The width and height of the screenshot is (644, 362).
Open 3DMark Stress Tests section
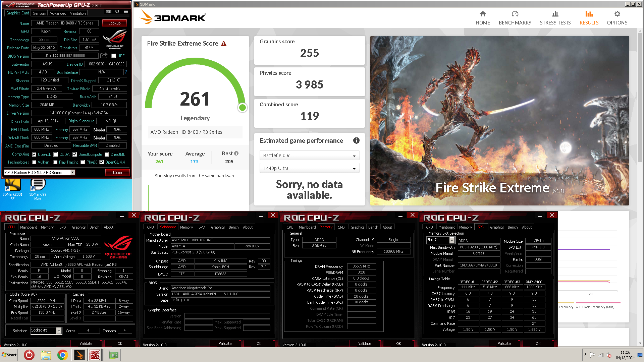pos(555,18)
